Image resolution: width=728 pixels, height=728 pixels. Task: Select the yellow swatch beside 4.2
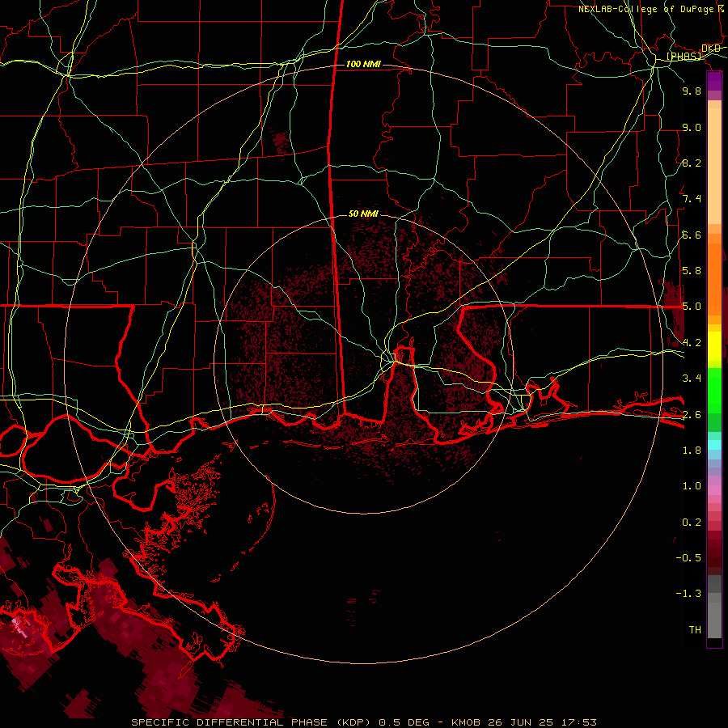pyautogui.click(x=714, y=346)
